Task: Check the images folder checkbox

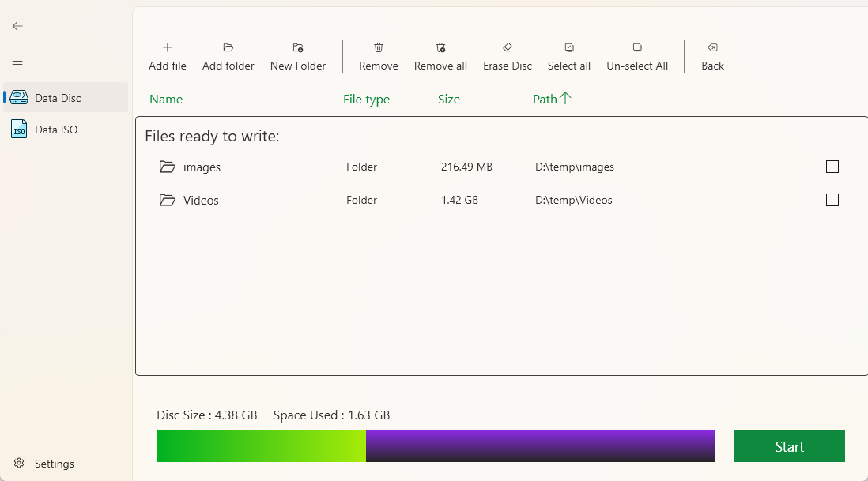Action: [832, 167]
